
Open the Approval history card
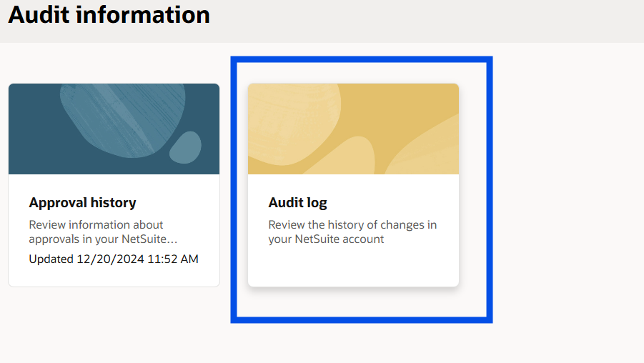[x=114, y=185]
